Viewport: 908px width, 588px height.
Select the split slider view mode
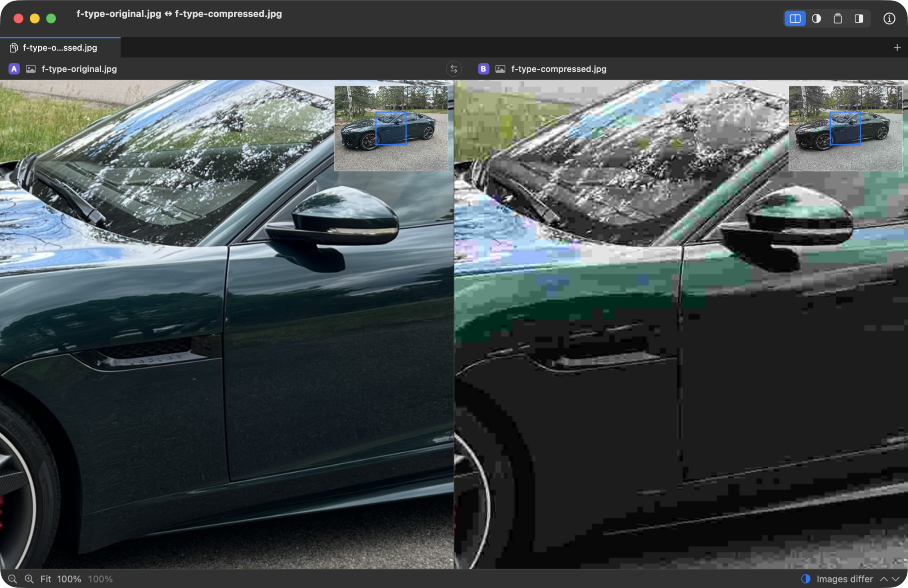point(859,19)
